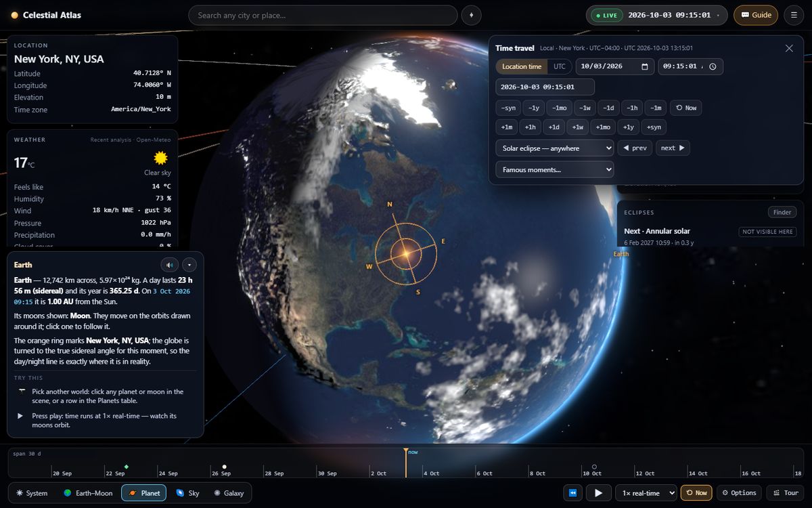Open the calendar date picker icon
812x508 pixels.
pos(644,66)
